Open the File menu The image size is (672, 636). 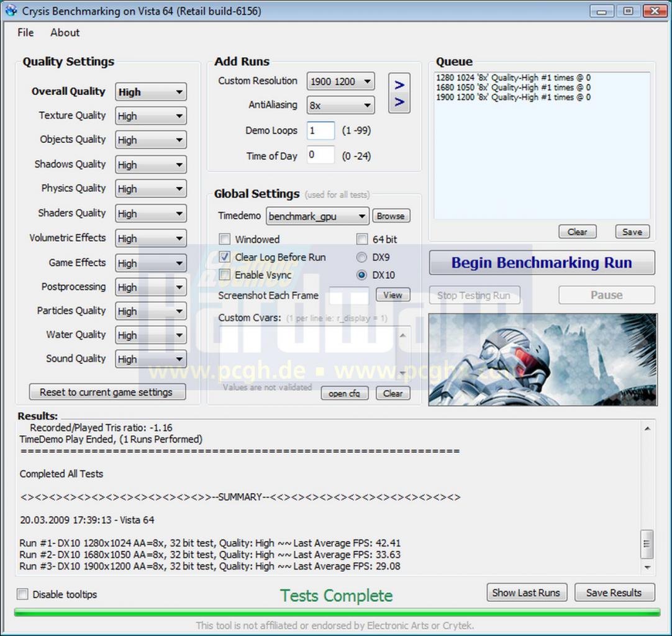(25, 32)
